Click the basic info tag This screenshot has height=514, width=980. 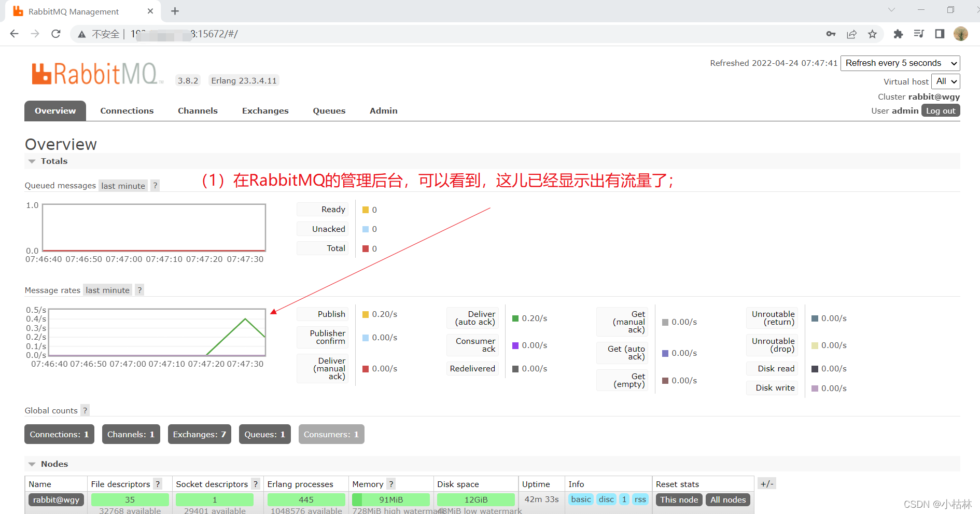pyautogui.click(x=581, y=499)
